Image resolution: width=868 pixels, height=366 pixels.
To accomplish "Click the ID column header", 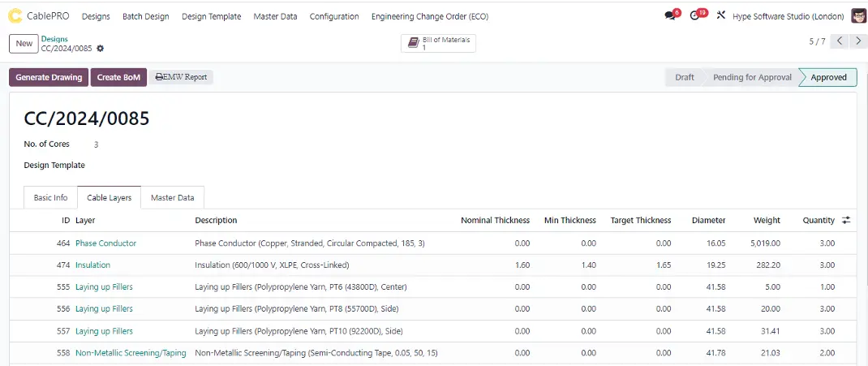I will pos(66,221).
